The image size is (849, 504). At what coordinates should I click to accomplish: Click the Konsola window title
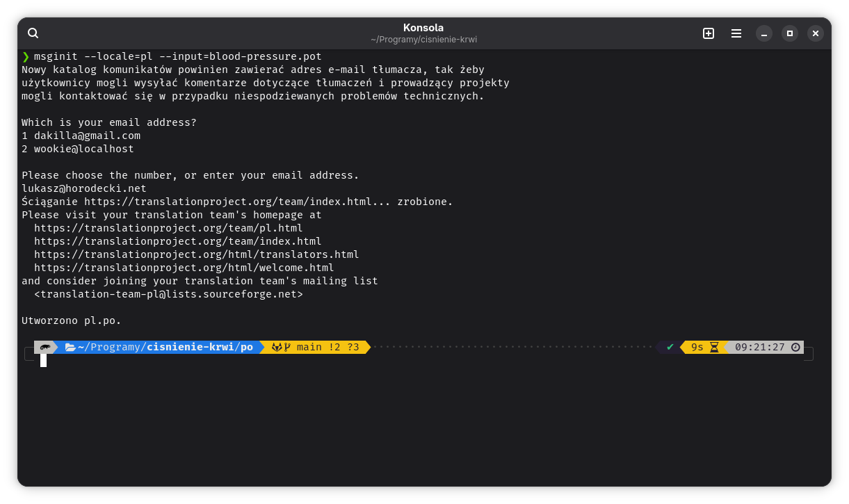(x=423, y=28)
